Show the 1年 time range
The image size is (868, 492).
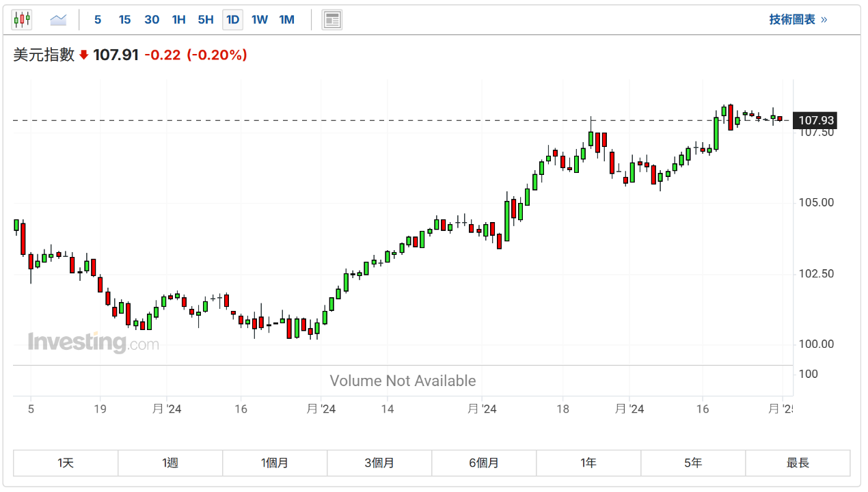(x=588, y=463)
